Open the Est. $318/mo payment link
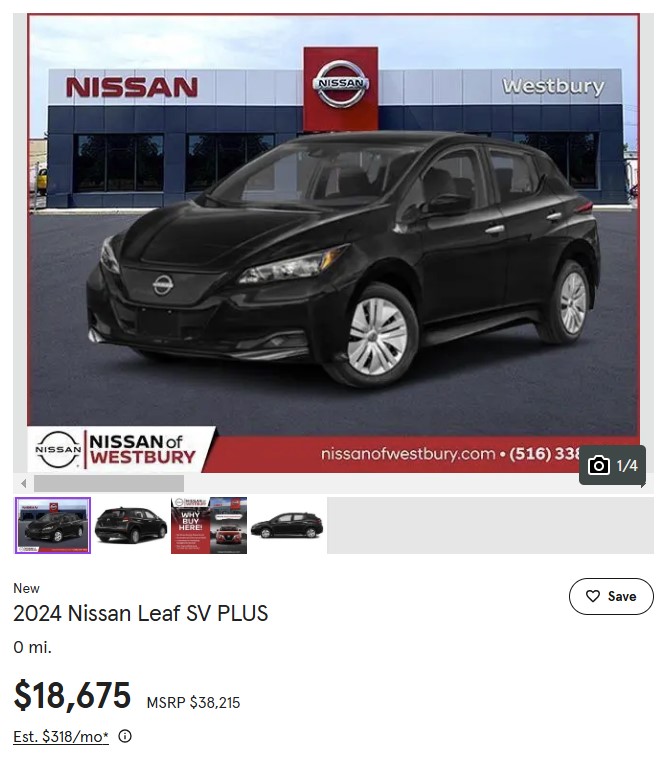 pos(61,737)
